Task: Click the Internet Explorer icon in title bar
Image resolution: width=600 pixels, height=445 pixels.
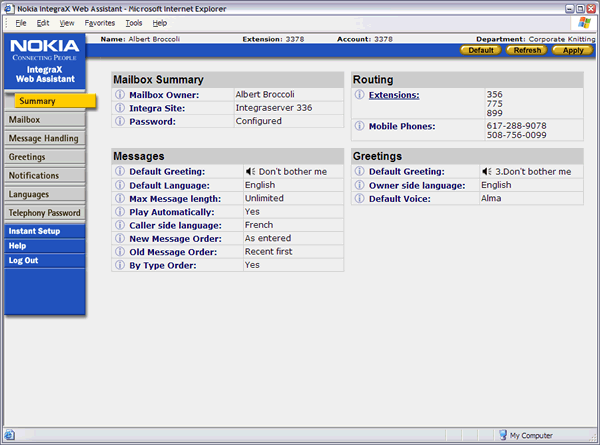Action: pos(9,8)
